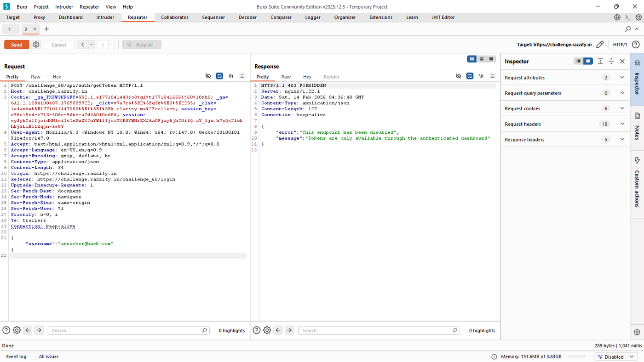644x362 pixels.
Task: Switch to the Proxy tab
Action: tap(39, 17)
